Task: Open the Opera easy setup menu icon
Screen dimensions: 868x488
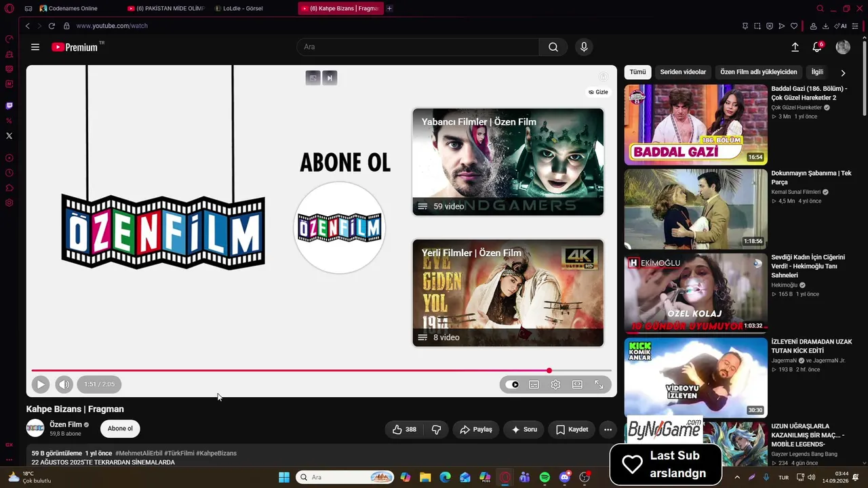Action: [x=856, y=26]
